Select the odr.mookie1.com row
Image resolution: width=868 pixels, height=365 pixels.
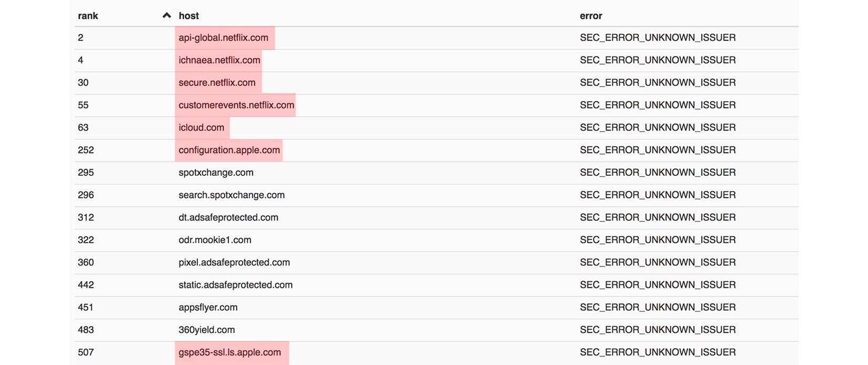(x=215, y=240)
